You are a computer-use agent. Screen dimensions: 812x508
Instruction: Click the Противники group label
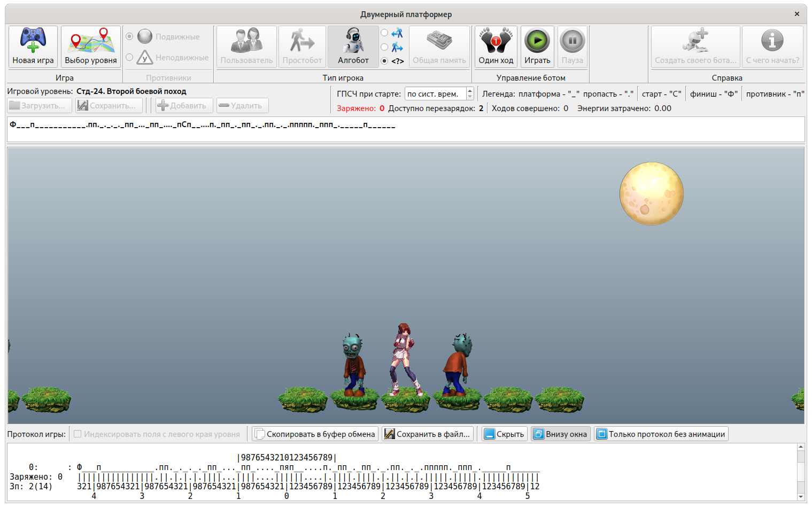[x=168, y=78]
